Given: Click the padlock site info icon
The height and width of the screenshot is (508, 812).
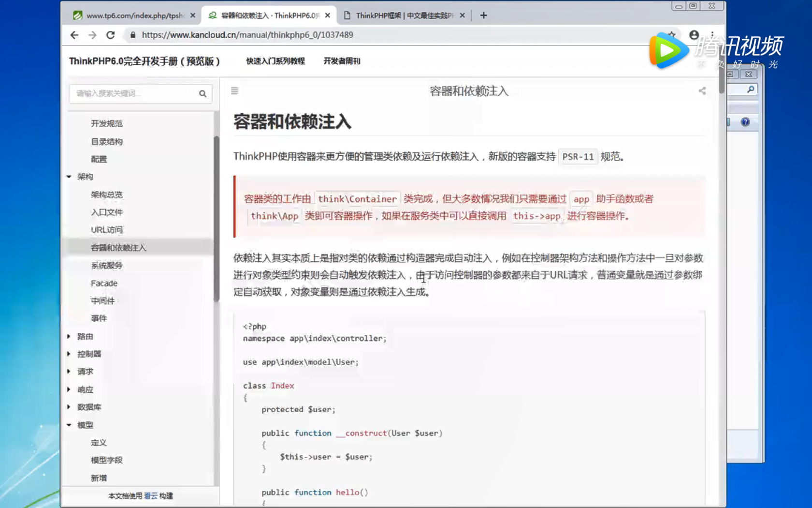Looking at the screenshot, I should pyautogui.click(x=133, y=35).
